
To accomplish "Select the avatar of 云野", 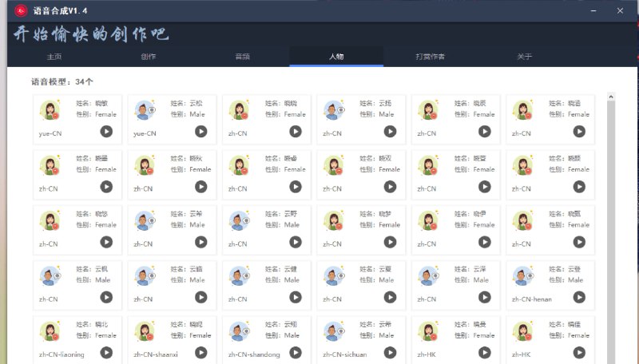I will (239, 220).
